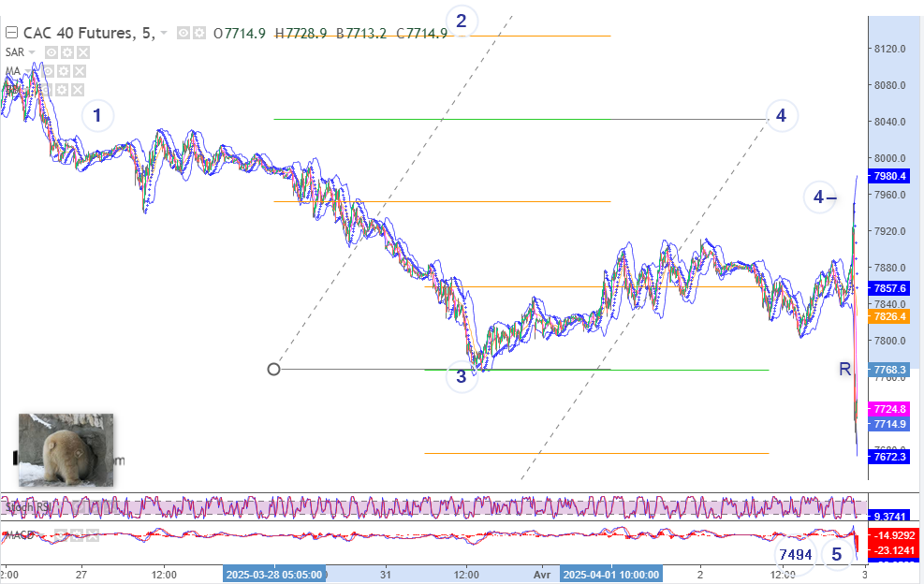The width and height of the screenshot is (924, 584).
Task: Remove the SAR indicator with its X icon
Action: [83, 52]
